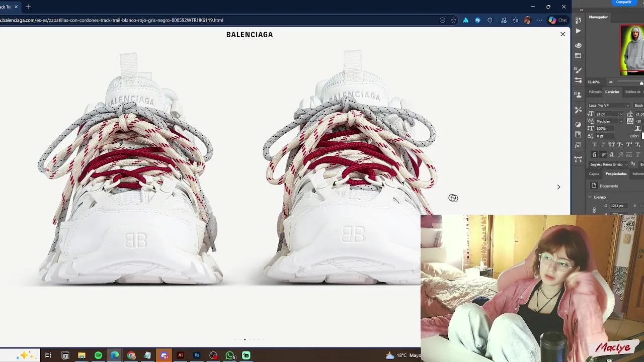Screen dimensions: 644x362
Task: Switch to the Párrafo tab
Action: (x=595, y=92)
